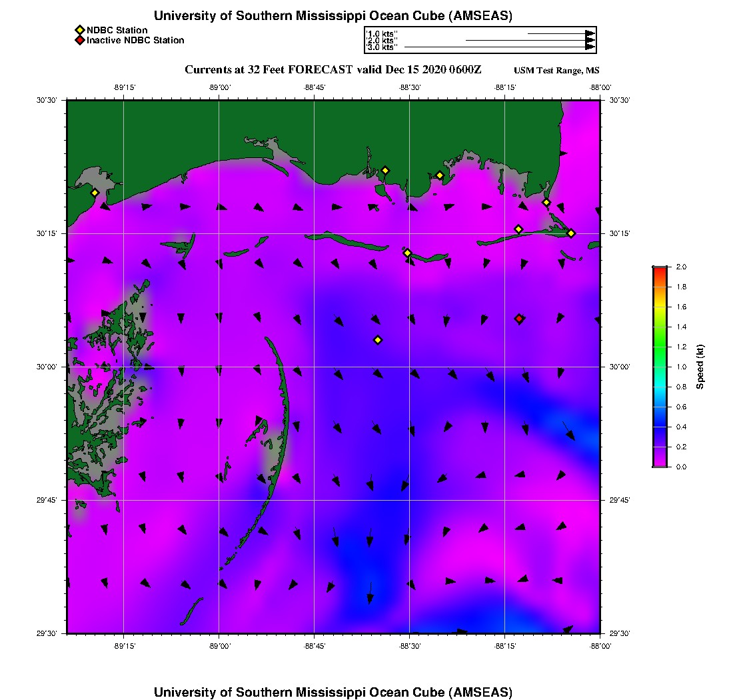
Task: Pick the magenta bottom of the speed color bar
Action: [x=660, y=463]
